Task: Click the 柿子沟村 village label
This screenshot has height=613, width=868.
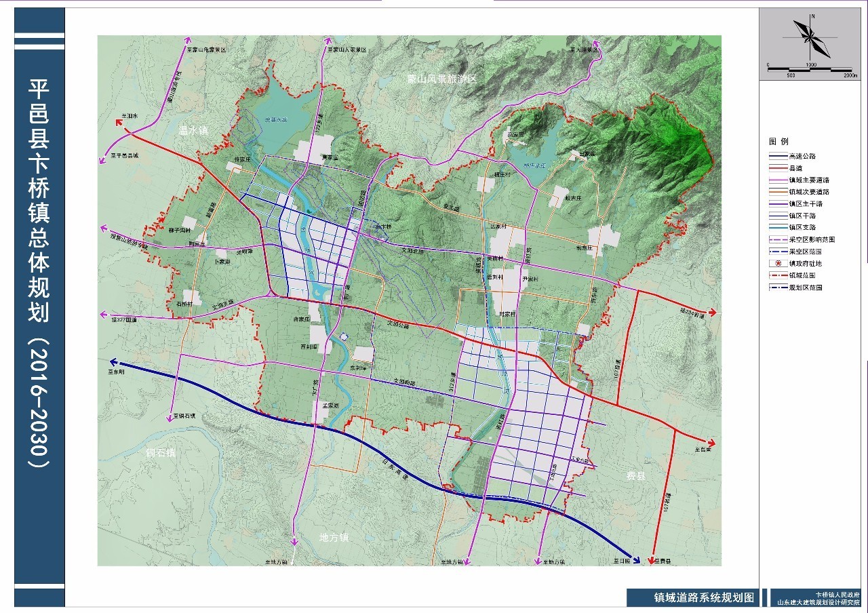Action: (178, 231)
